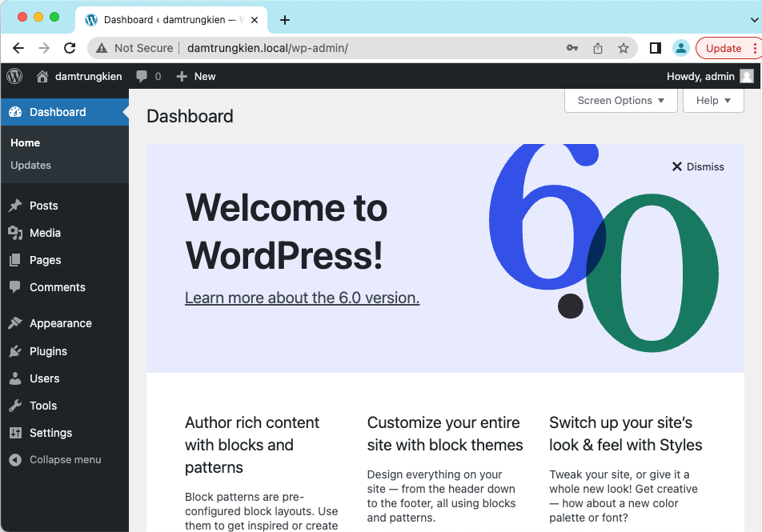
Task: Click the Comments speech bubble sidebar icon
Action: click(15, 286)
